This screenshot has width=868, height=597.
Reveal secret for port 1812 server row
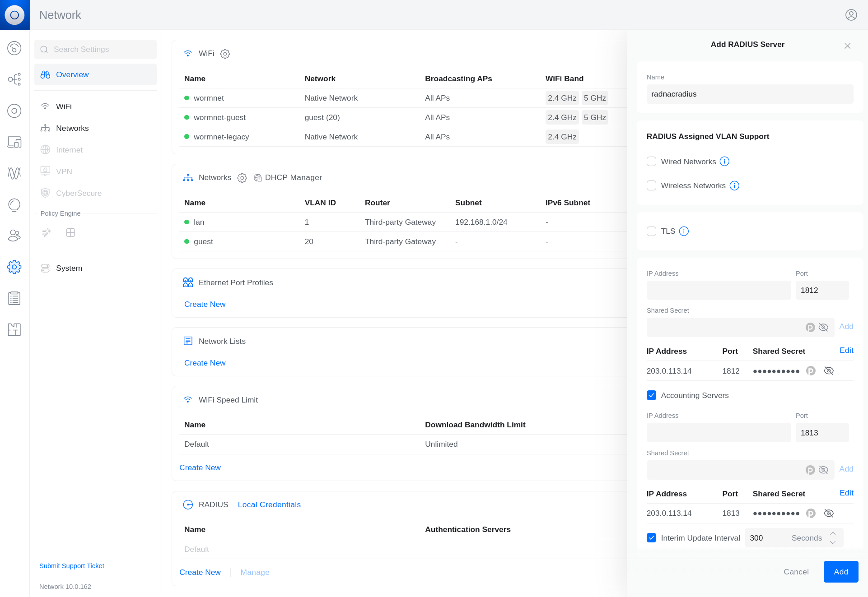point(829,371)
